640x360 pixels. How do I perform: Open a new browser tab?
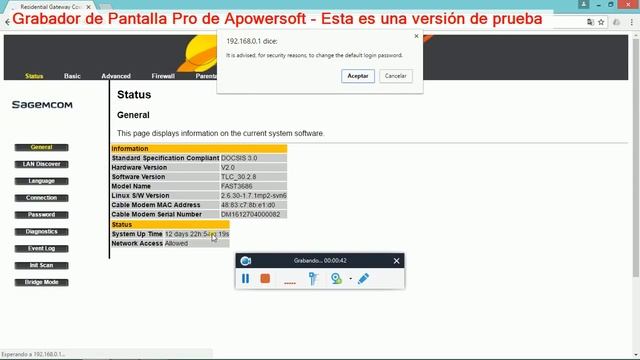pos(105,7)
